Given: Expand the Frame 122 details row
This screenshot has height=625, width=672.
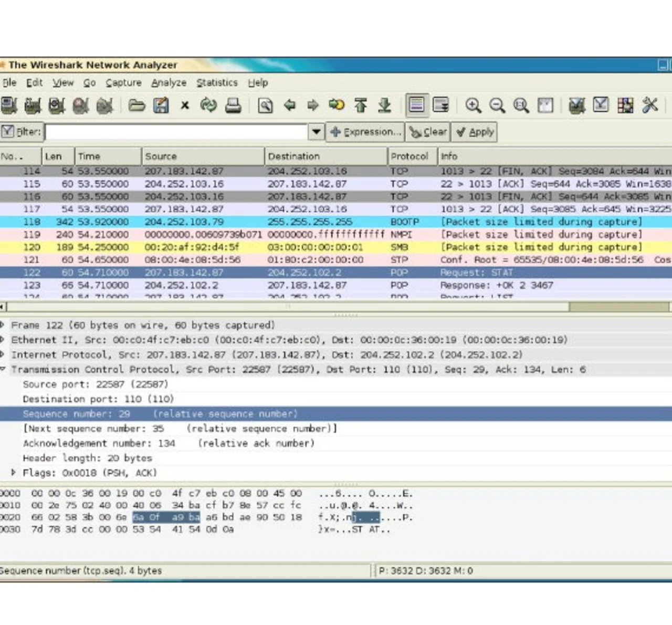Looking at the screenshot, I should tap(3, 325).
